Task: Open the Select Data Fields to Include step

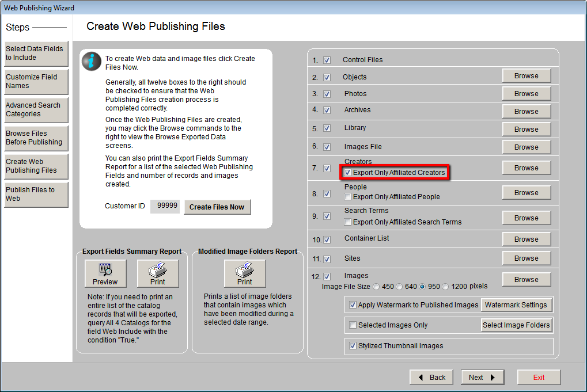Action: [x=36, y=54]
